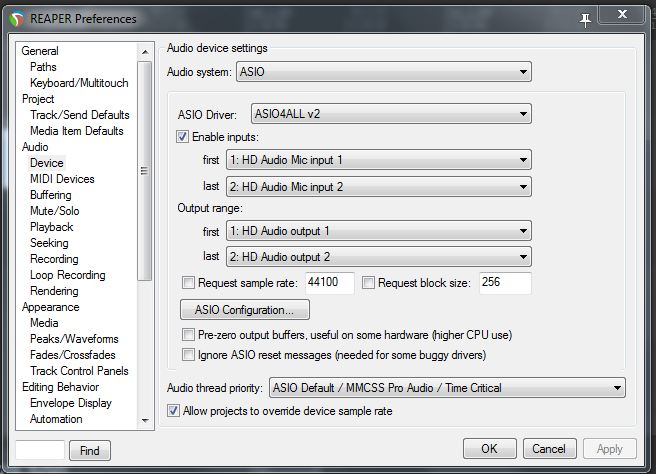
Task: Open the Seeking page
Action: click(x=49, y=243)
